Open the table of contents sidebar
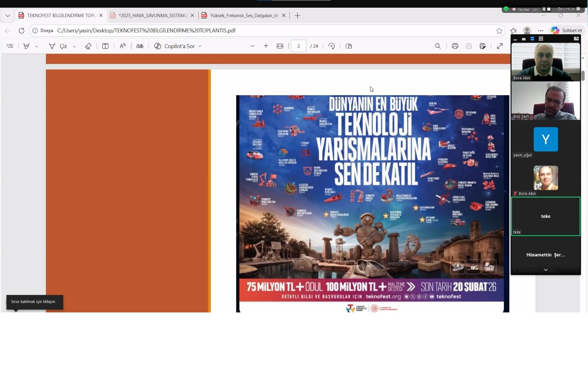Screen dimensions: 588x388 coord(10,46)
